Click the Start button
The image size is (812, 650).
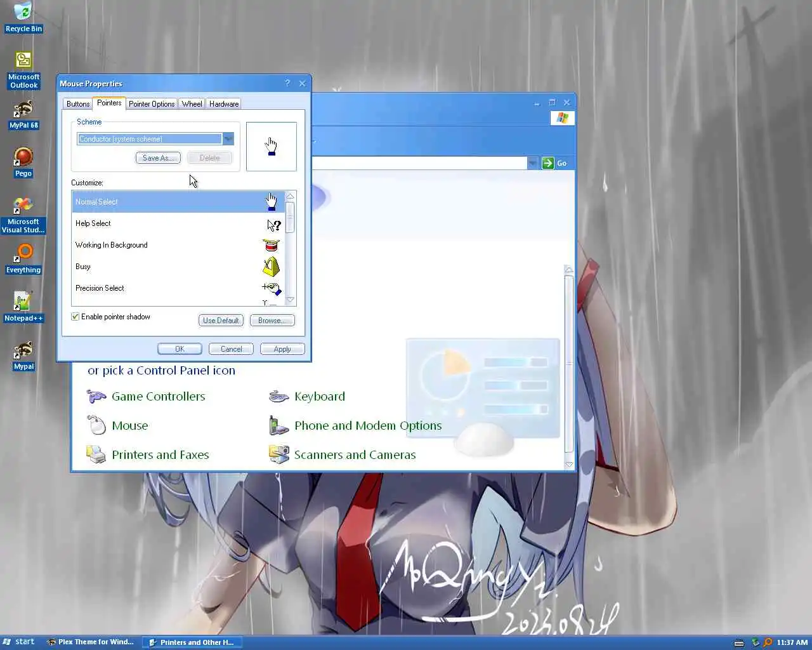click(x=19, y=642)
